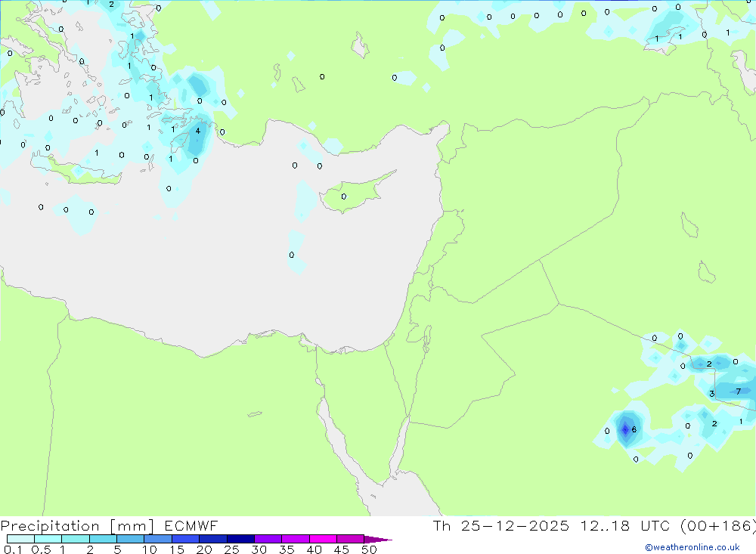Click the 0.1–0.5 mm legend color swatch
This screenshot has height=554, width=756.
(x=20, y=539)
